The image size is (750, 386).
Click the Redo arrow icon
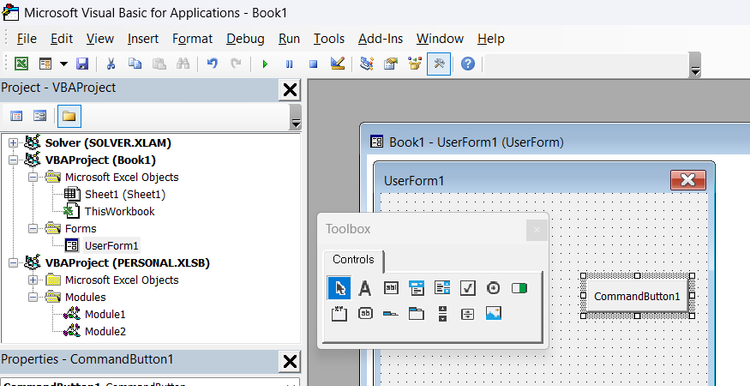point(236,64)
